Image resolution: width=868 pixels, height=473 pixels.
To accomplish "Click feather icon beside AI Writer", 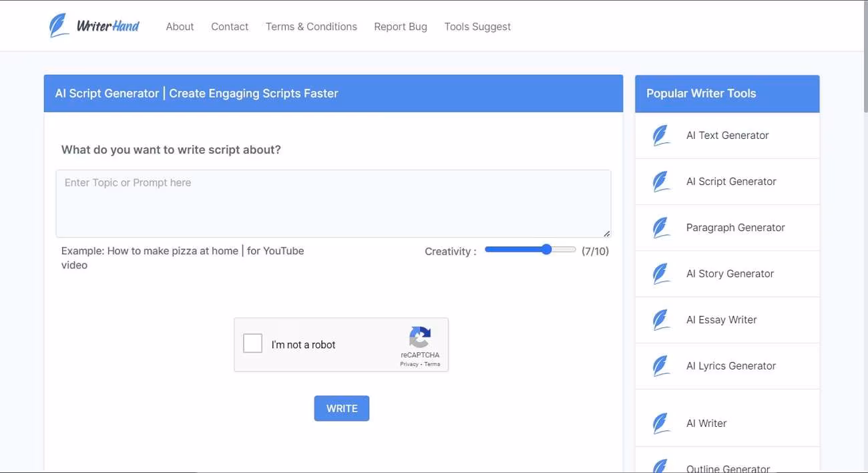I will (661, 424).
